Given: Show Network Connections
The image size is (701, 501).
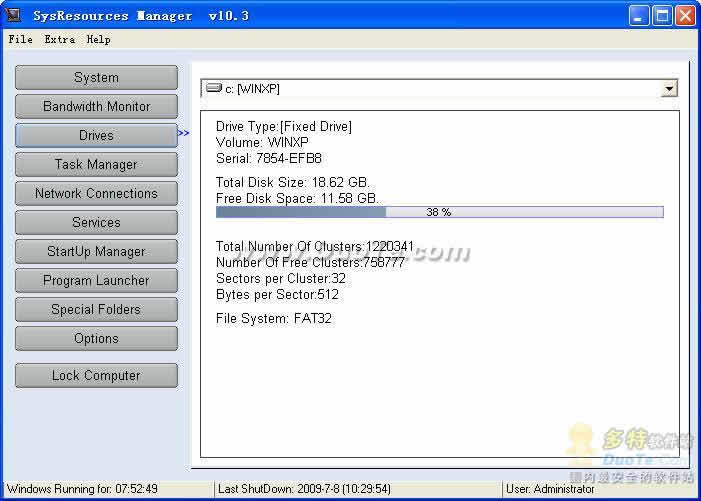Looking at the screenshot, I should (96, 194).
